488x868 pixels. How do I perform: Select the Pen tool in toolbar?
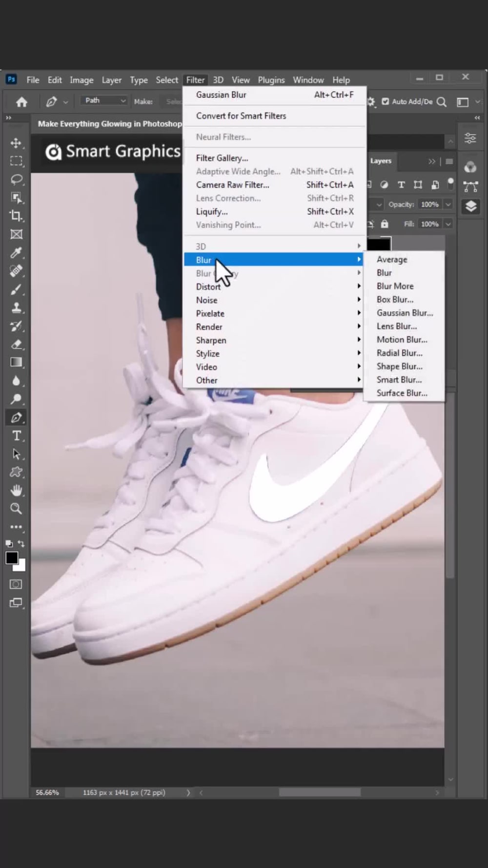coord(16,417)
